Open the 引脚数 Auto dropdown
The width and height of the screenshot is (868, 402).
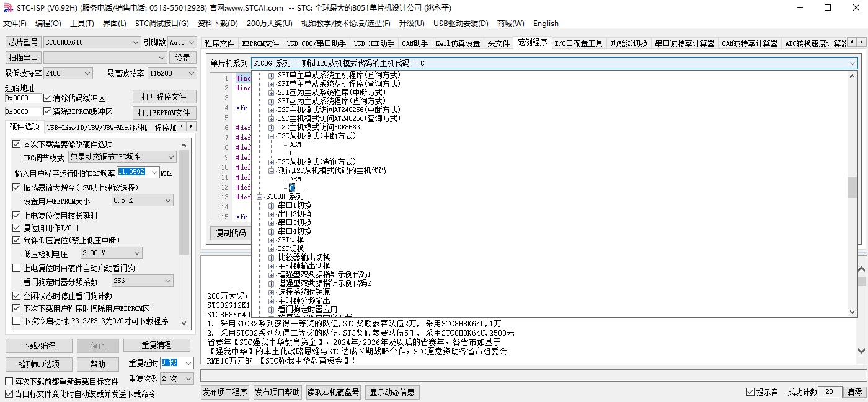(190, 43)
